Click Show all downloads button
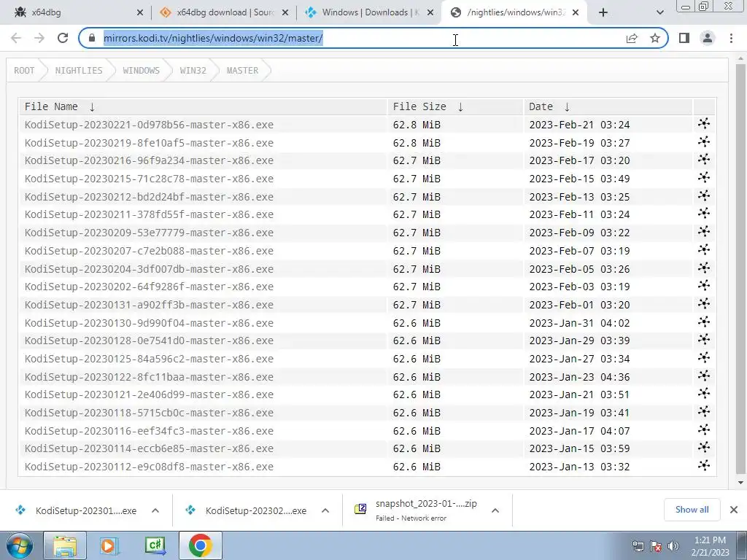 pos(692,510)
